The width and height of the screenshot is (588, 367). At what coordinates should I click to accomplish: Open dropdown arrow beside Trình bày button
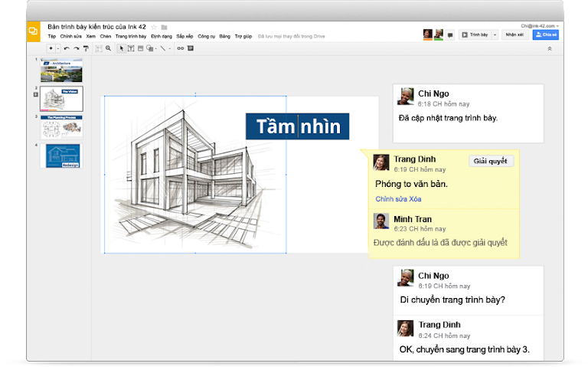[495, 34]
